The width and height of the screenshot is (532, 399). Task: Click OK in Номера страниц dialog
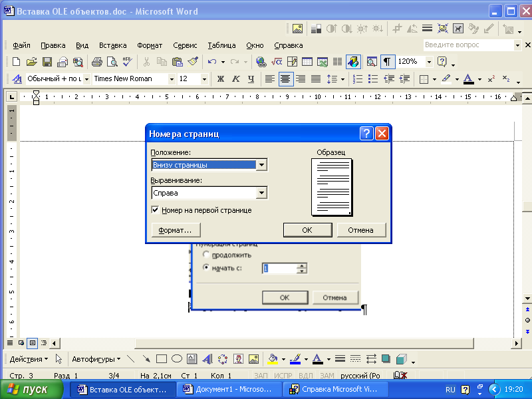click(307, 230)
